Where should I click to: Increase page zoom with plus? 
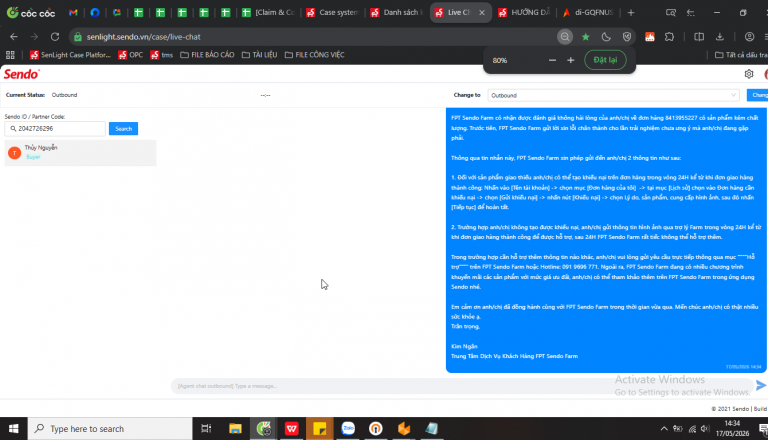[x=571, y=60]
